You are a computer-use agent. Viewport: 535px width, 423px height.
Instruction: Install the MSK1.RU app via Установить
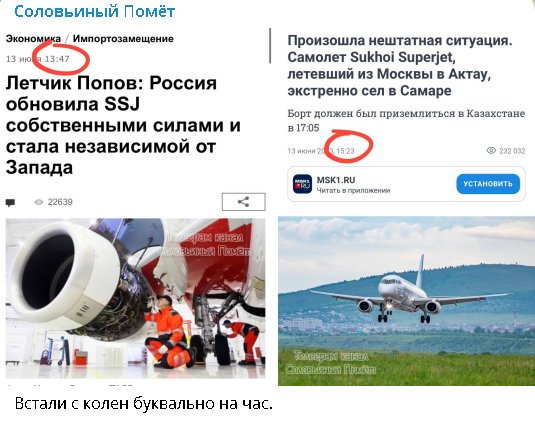488,184
